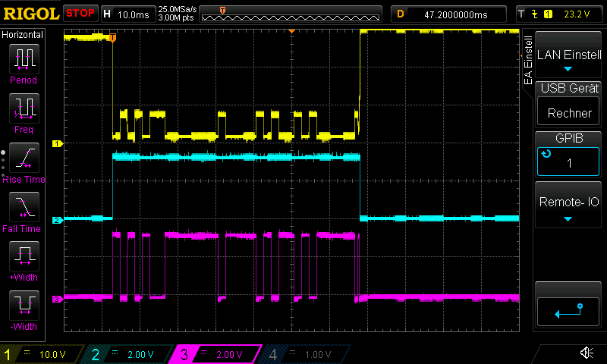Select the Fall Time measurement icon
The width and height of the screenshot is (607, 364).
(x=24, y=206)
